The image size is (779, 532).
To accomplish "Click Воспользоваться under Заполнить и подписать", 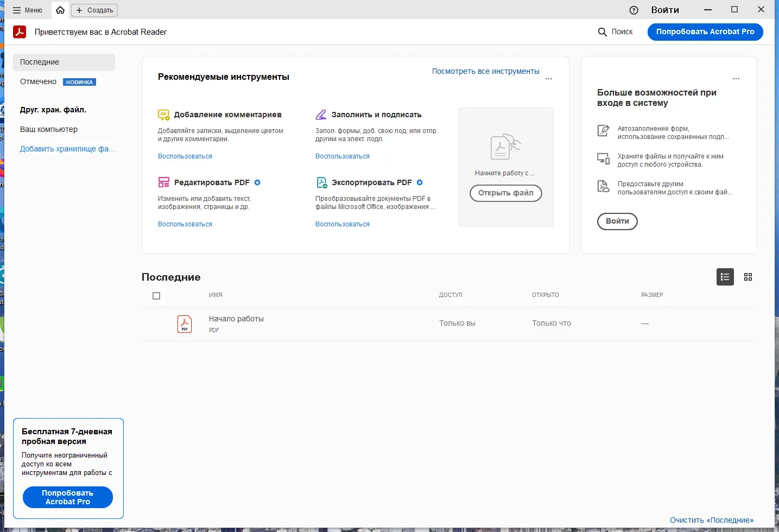I will [x=343, y=156].
